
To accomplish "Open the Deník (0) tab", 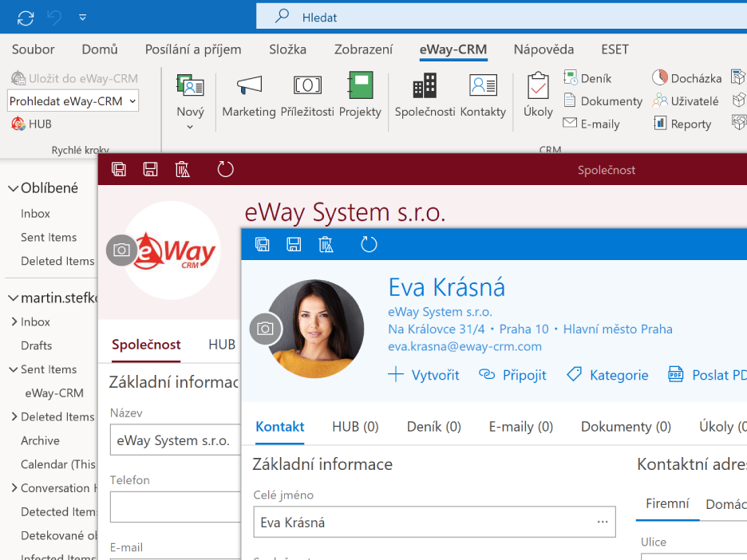I will coord(433,427).
